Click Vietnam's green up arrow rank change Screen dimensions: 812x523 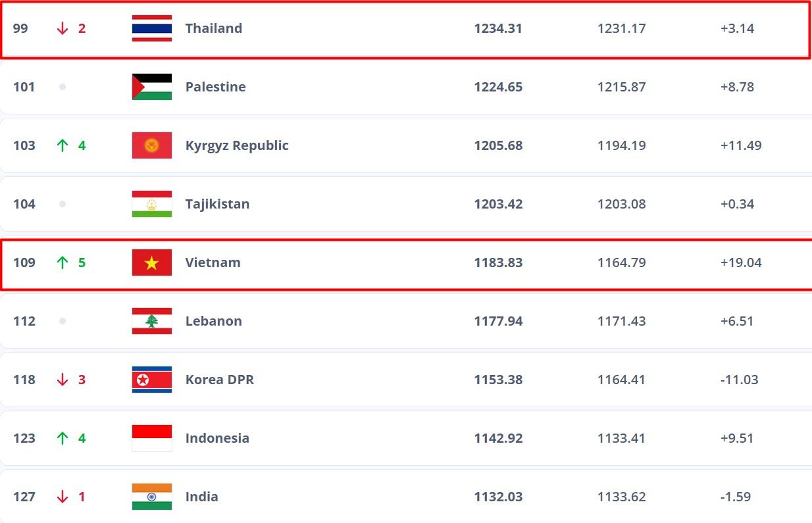coord(63,262)
